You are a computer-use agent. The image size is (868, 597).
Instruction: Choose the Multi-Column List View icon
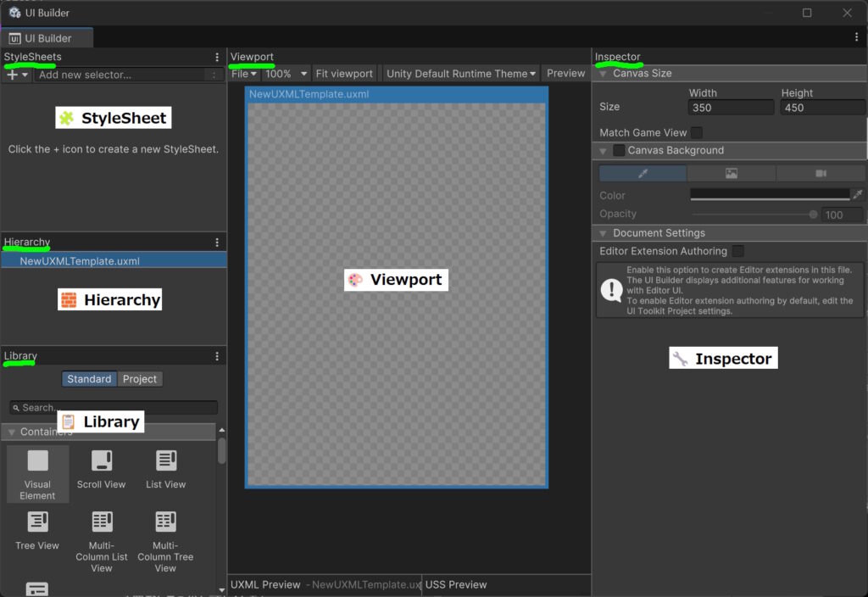102,522
